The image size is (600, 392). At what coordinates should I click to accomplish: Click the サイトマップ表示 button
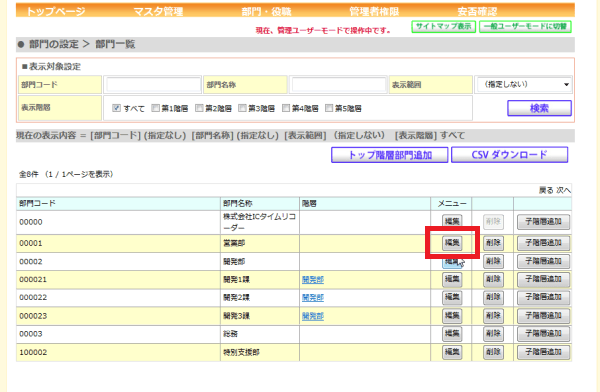click(443, 26)
